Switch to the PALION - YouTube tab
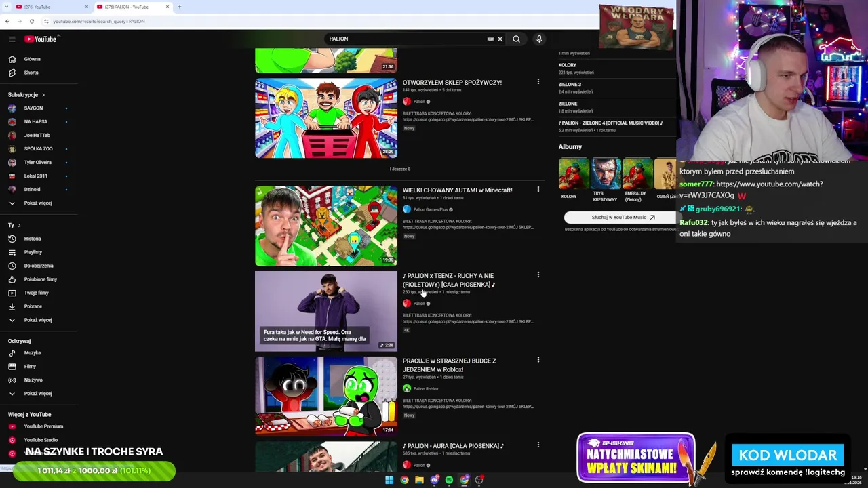 click(132, 7)
